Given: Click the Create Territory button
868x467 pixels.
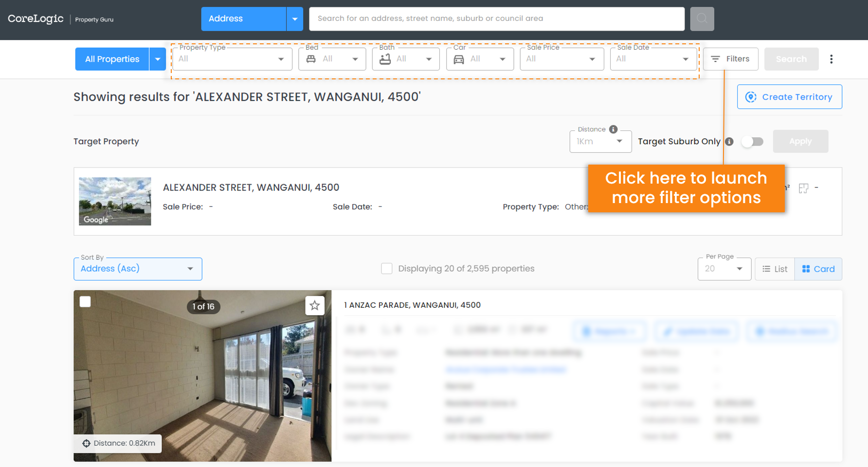Looking at the screenshot, I should [x=789, y=97].
